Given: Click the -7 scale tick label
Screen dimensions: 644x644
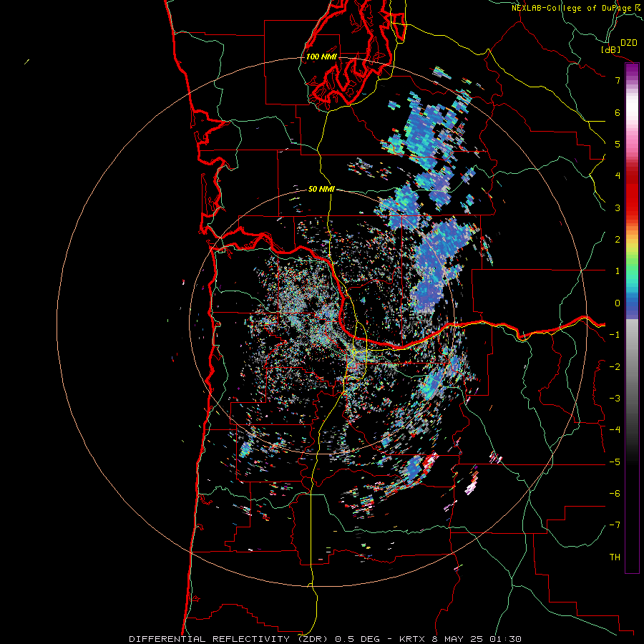Looking at the screenshot, I should click(x=615, y=525).
